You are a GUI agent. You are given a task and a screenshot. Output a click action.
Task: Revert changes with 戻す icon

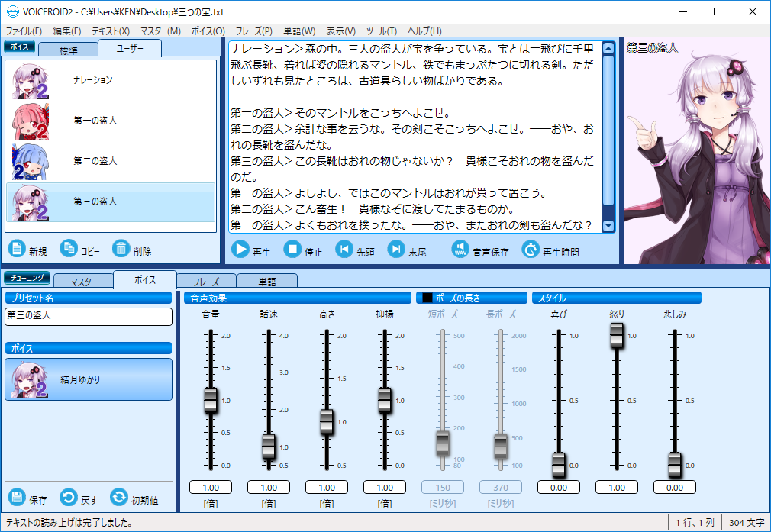(69, 497)
